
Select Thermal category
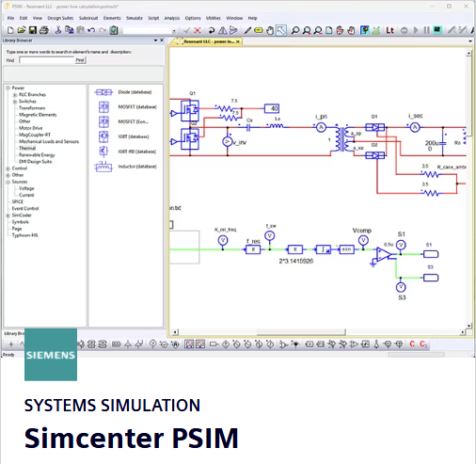(27, 149)
